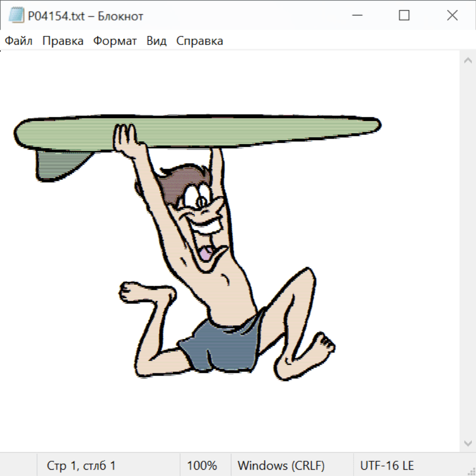Close the P04154.txt Notepad window
Screen dimensions: 476x476
pos(452,16)
